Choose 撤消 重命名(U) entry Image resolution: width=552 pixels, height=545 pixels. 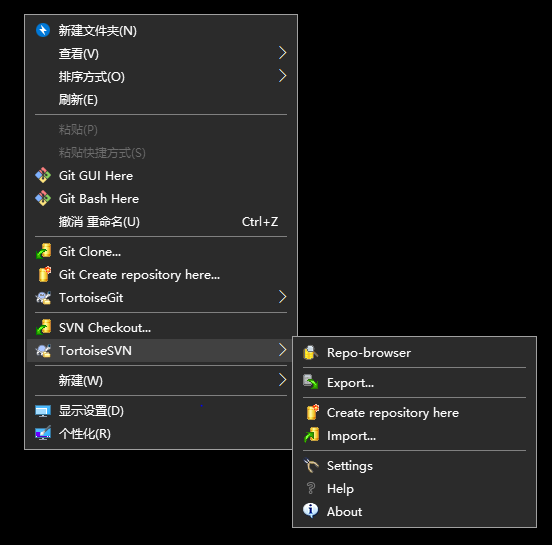click(161, 221)
